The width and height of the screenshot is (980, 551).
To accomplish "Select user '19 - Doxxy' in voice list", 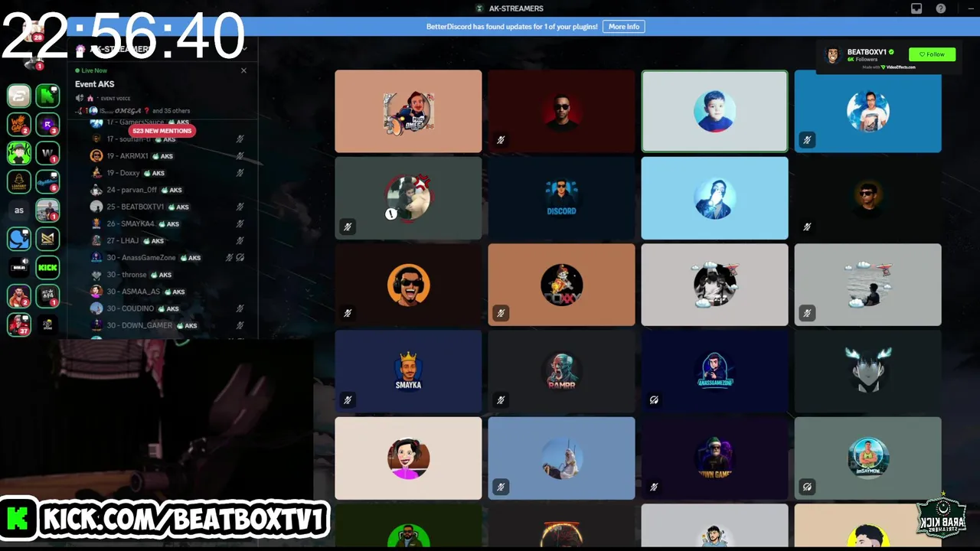I will click(x=167, y=173).
